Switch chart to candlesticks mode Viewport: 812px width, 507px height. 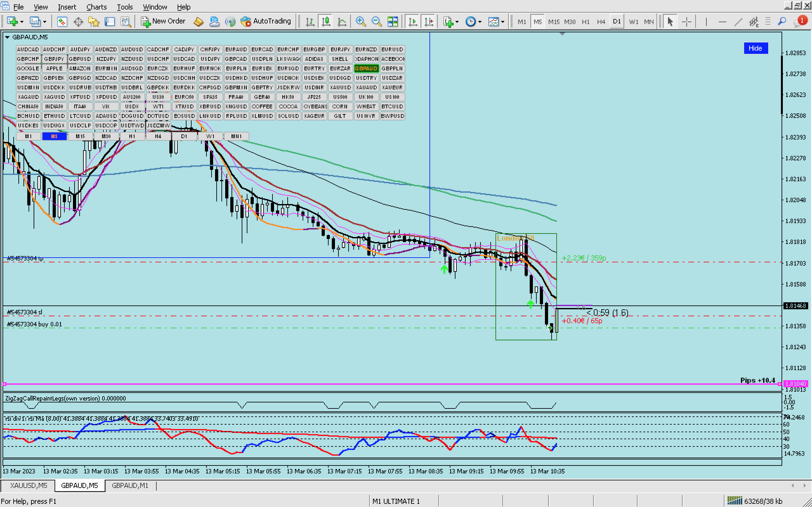click(x=326, y=22)
